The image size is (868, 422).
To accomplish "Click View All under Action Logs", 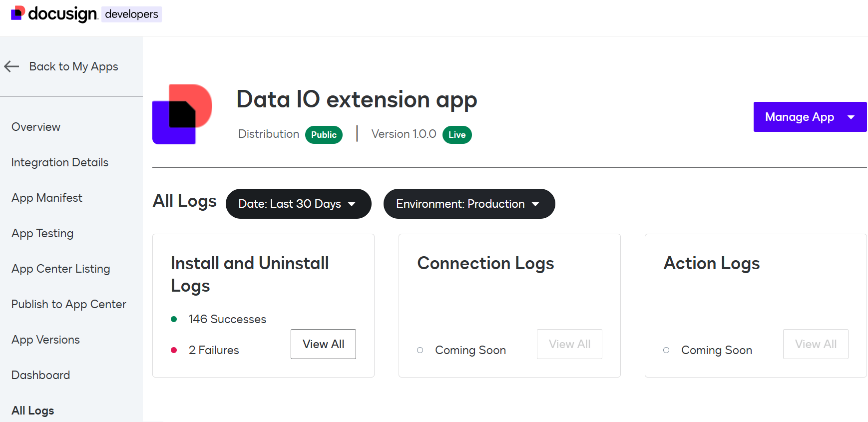I will (x=816, y=344).
